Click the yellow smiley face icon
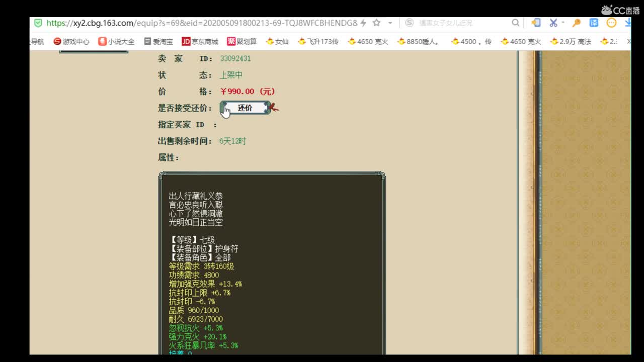This screenshot has width=644, height=362. [611, 23]
